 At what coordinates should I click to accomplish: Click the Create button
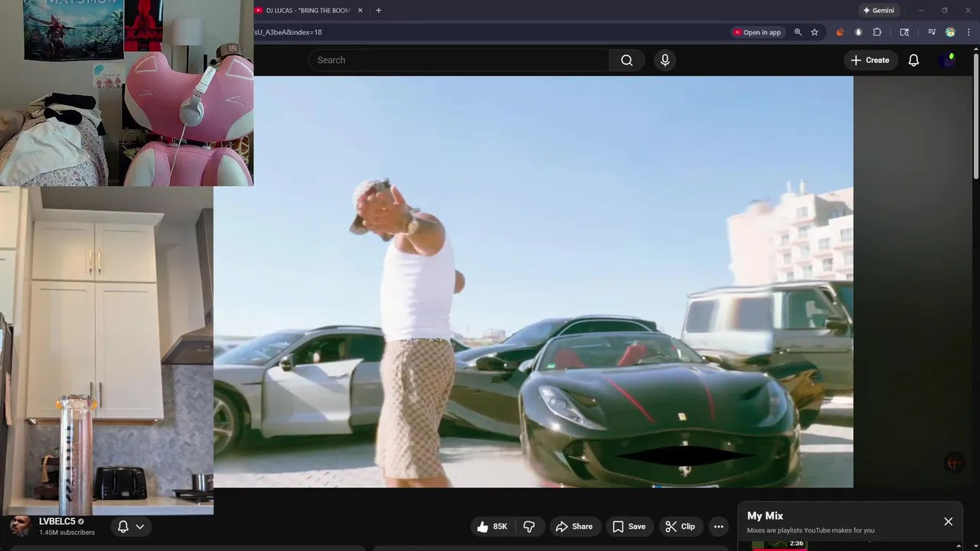click(870, 60)
